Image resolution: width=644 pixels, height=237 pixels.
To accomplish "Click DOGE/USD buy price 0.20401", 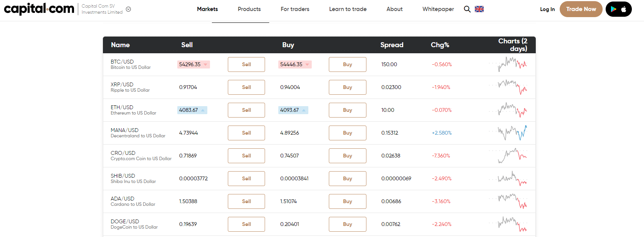I will [289, 224].
